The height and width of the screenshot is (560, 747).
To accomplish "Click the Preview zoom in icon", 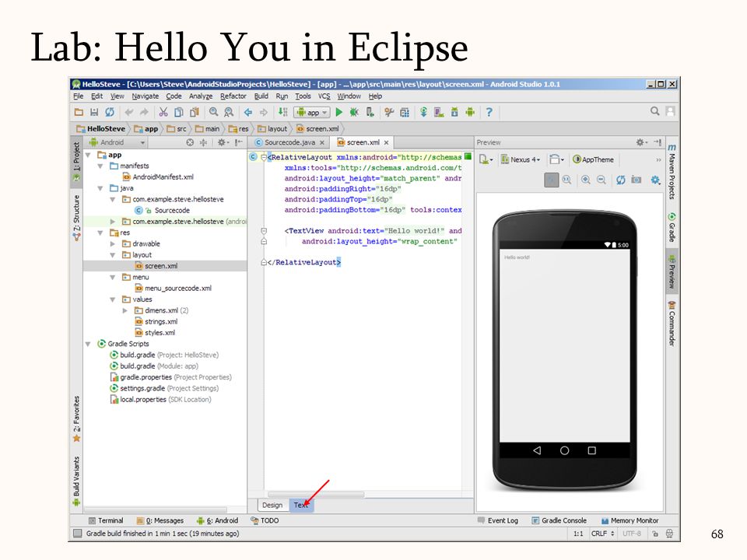I will [x=585, y=180].
